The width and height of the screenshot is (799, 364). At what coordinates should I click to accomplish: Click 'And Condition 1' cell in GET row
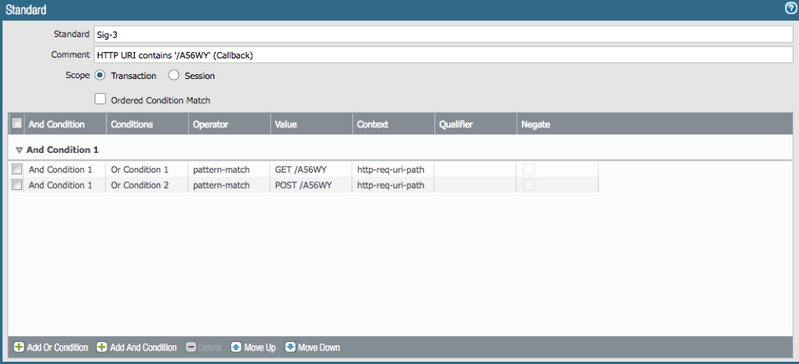click(65, 169)
